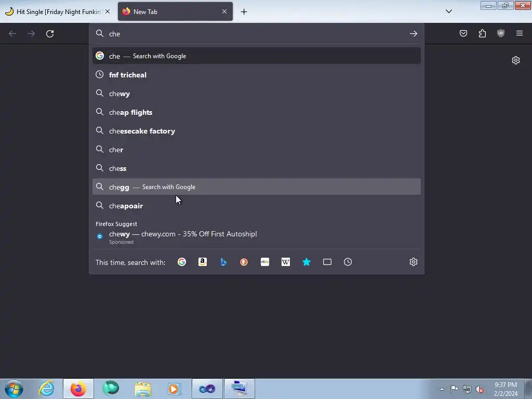Open the uBlock Origin shield icon

[x=501, y=33]
